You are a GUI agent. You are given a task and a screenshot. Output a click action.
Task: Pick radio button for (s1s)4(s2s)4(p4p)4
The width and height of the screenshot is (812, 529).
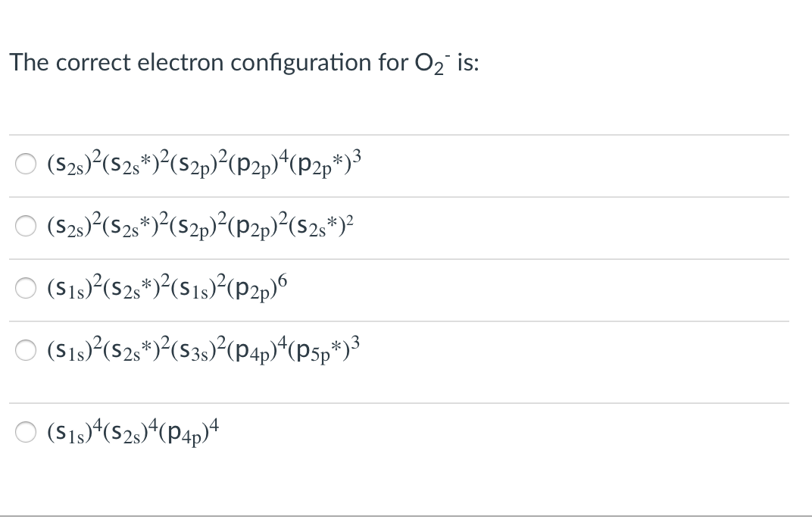tap(26, 432)
